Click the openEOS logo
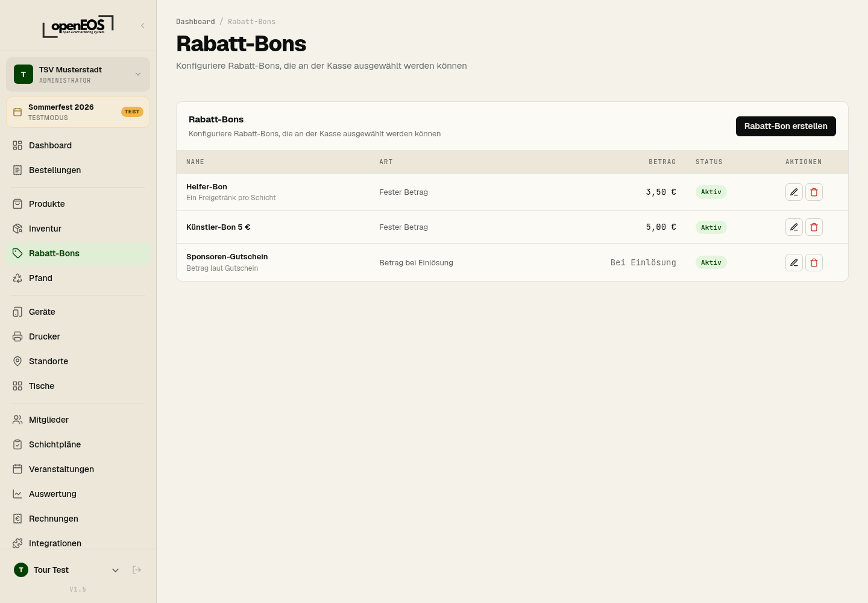This screenshot has height=603, width=868. [x=78, y=26]
